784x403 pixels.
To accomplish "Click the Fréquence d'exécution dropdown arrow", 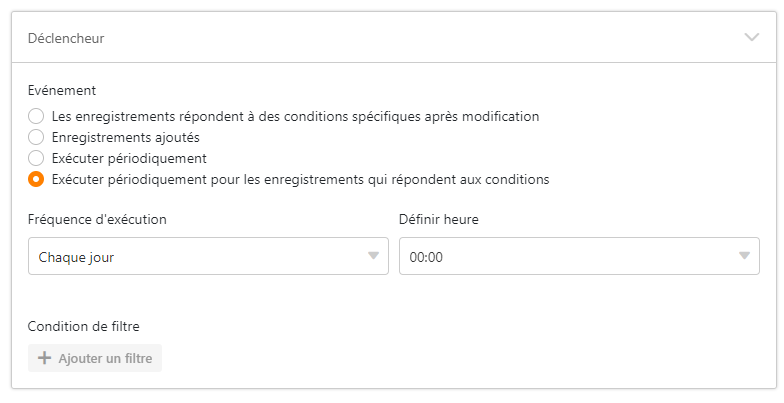I will coord(374,256).
